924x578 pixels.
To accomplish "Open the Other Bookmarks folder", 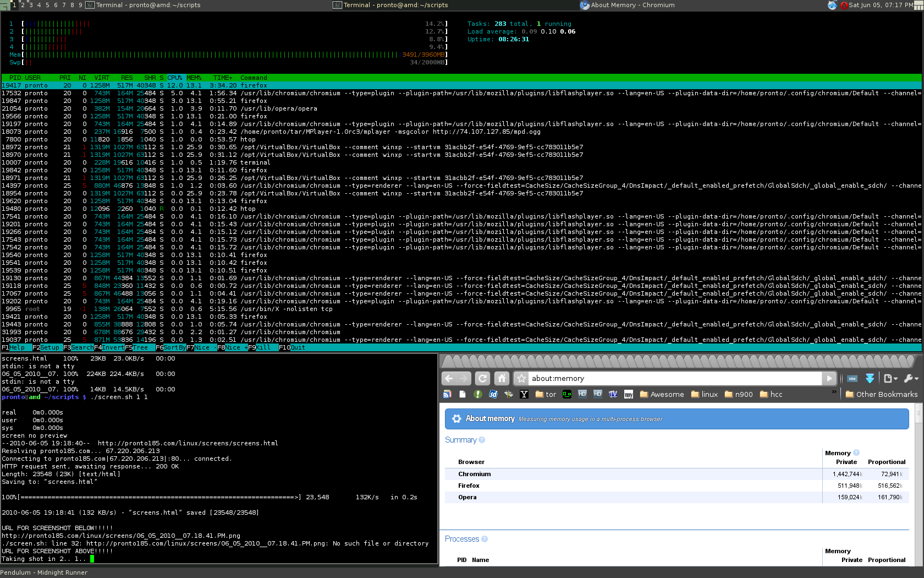I will [x=881, y=394].
